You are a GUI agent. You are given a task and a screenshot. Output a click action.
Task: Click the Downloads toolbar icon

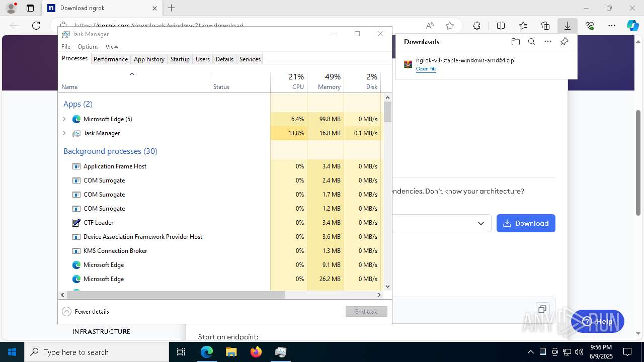(x=568, y=26)
